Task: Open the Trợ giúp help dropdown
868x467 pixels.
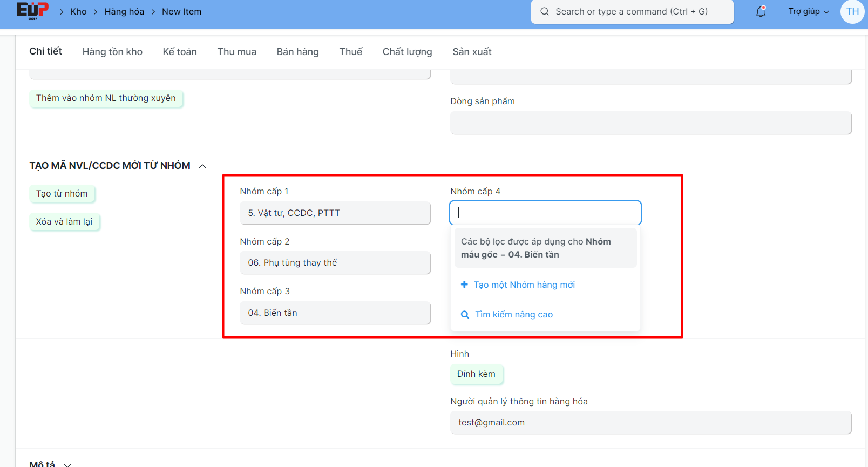Action: 808,11
